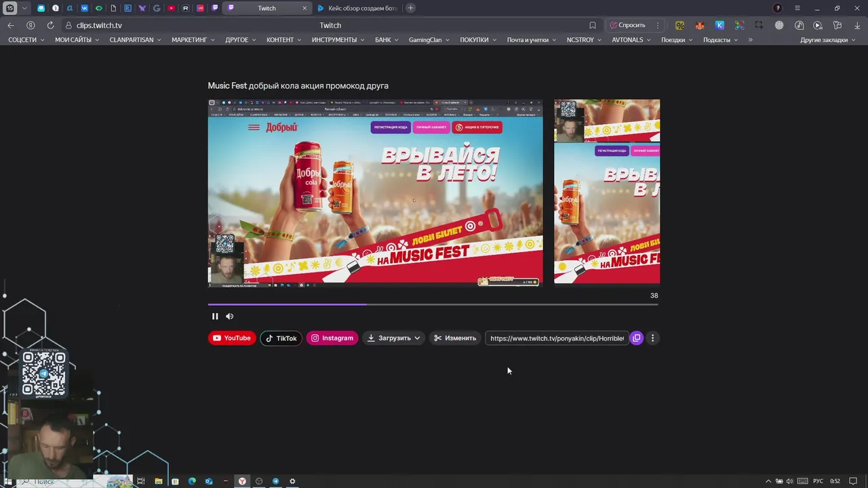Open the tab group counter showing 15
Viewport: 868px width, 488px height.
coord(10,8)
